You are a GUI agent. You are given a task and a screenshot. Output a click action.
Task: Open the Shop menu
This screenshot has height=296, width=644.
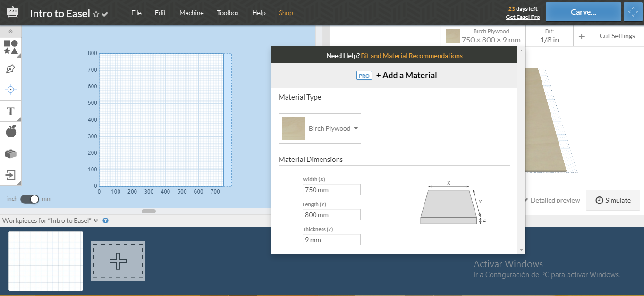286,13
